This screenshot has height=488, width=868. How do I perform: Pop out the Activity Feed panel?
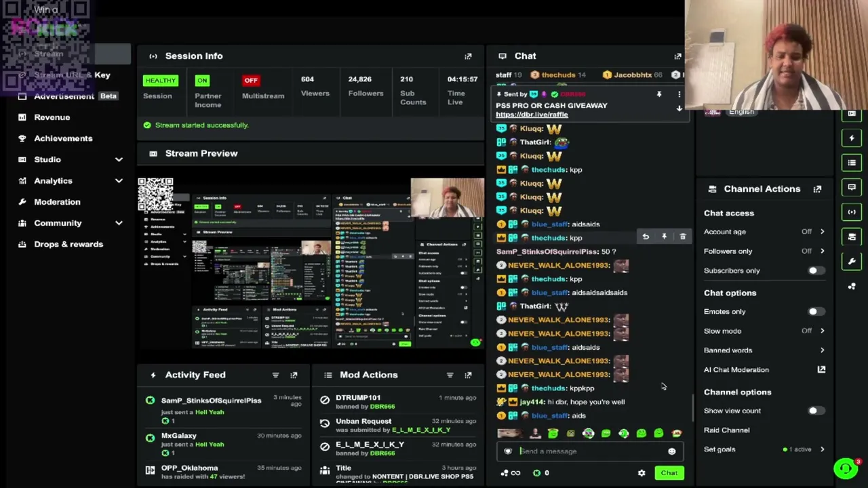pos(294,375)
